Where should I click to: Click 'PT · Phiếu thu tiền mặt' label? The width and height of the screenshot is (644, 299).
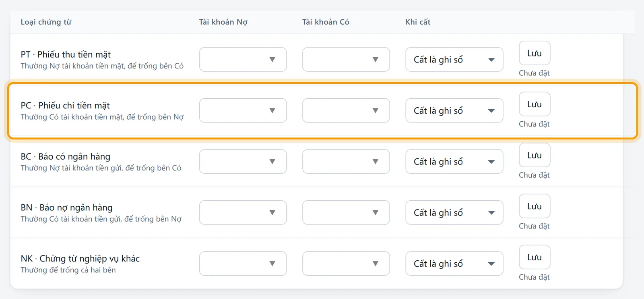(66, 54)
